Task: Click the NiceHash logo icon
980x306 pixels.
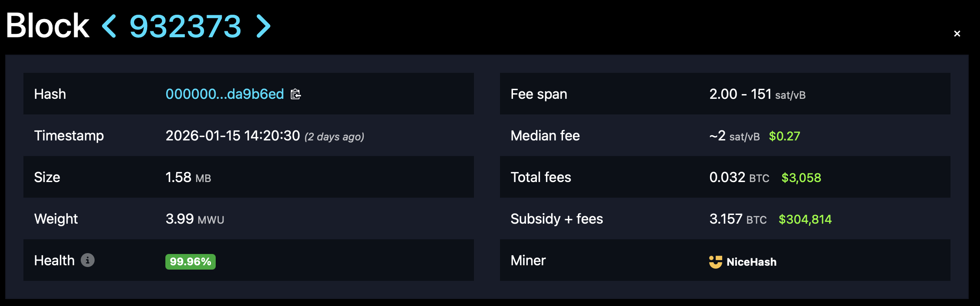Action: click(715, 262)
